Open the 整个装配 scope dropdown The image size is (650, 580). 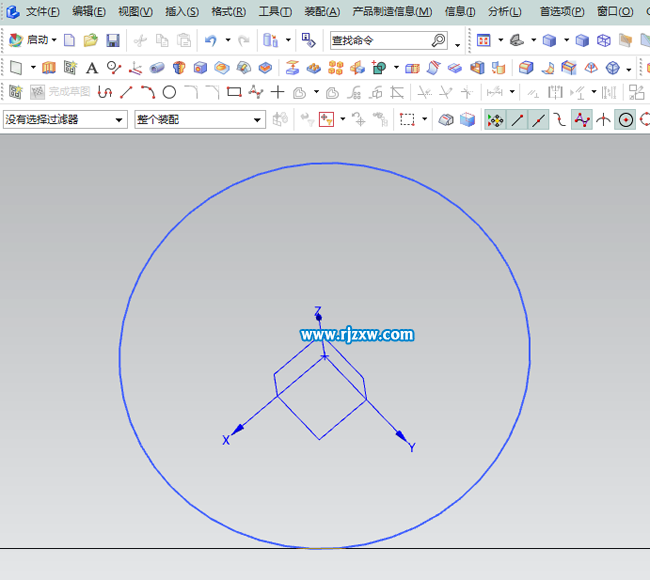pyautogui.click(x=199, y=120)
